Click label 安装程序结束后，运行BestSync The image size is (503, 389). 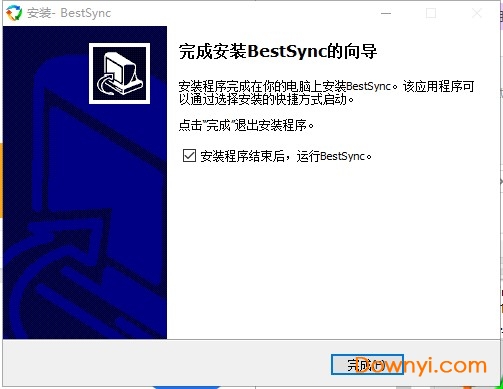coord(286,156)
